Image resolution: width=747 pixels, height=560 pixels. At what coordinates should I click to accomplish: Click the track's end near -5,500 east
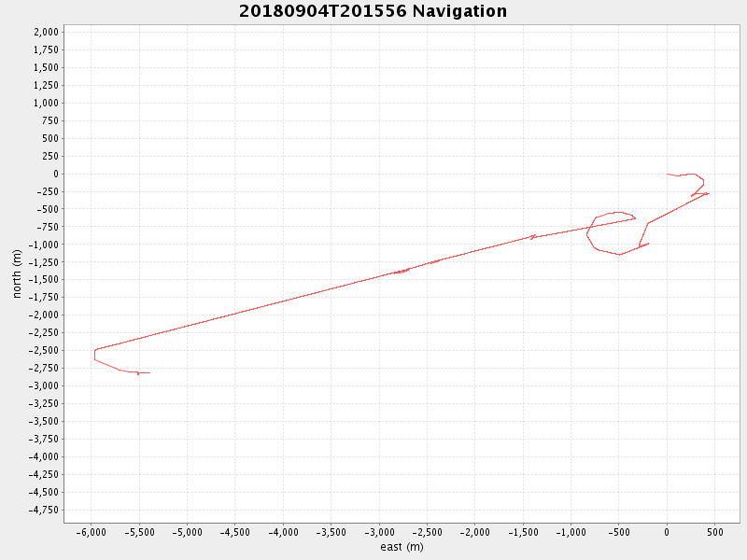point(148,372)
